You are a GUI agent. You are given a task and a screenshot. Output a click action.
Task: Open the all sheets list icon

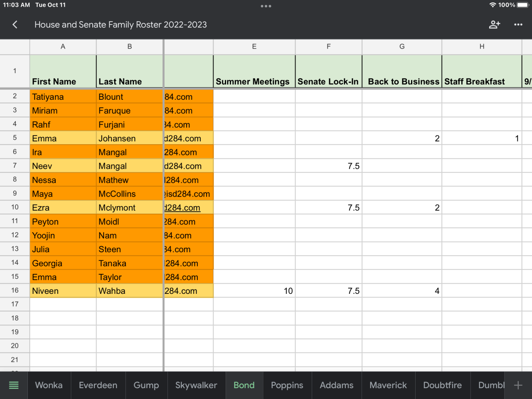point(14,385)
